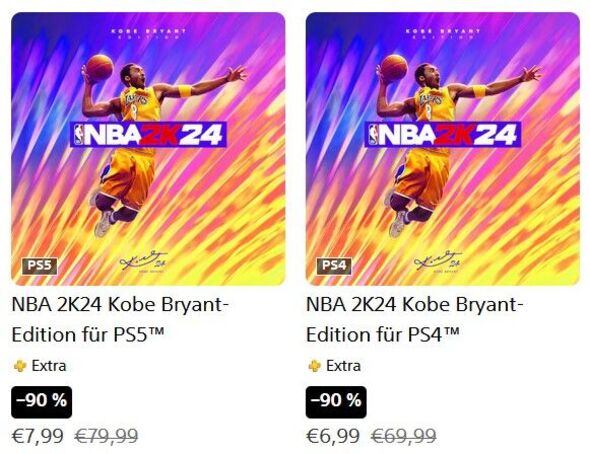Click the NBA 2K24 logo on PS5 cover

point(148,134)
